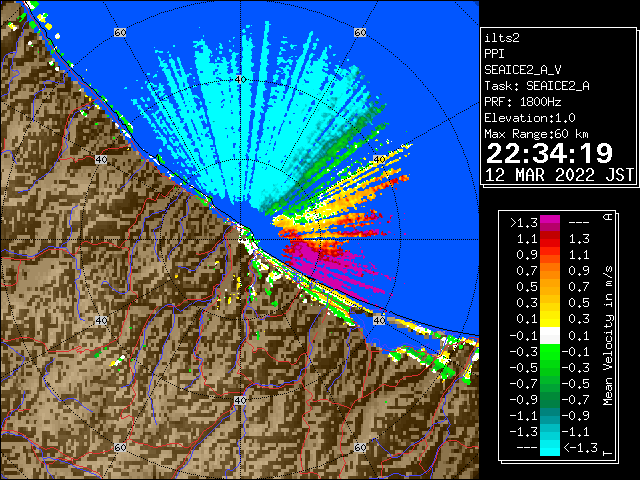Click the 'PRF: 1800Hz' value

coord(522,102)
